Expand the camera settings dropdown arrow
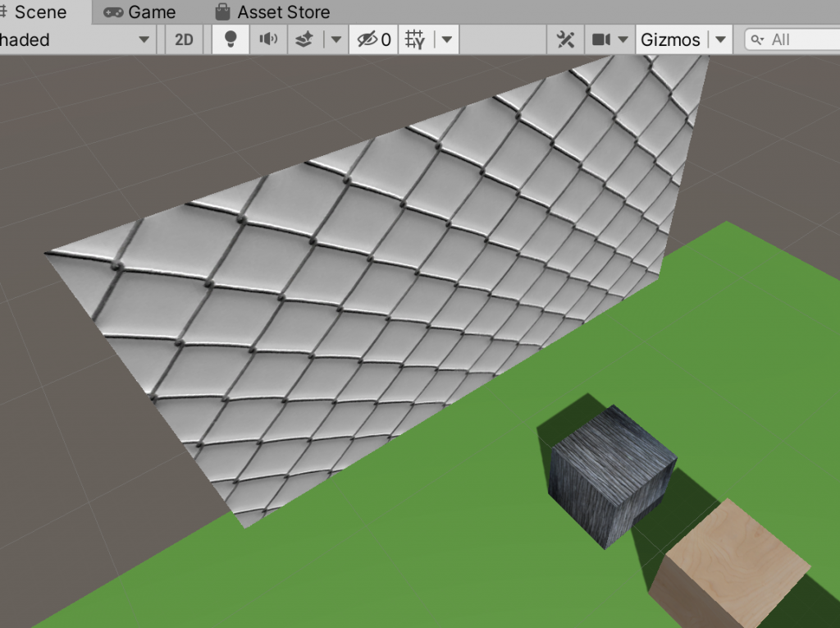This screenshot has height=628, width=840. pos(623,39)
